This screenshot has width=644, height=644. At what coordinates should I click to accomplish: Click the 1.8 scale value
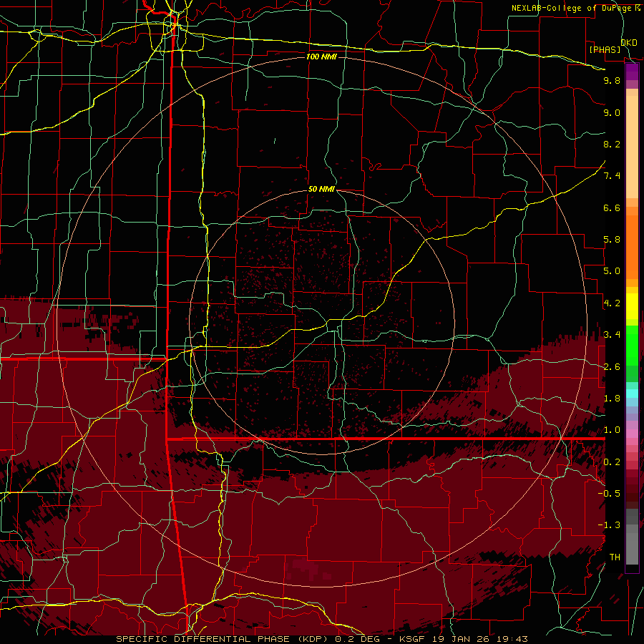tap(612, 399)
